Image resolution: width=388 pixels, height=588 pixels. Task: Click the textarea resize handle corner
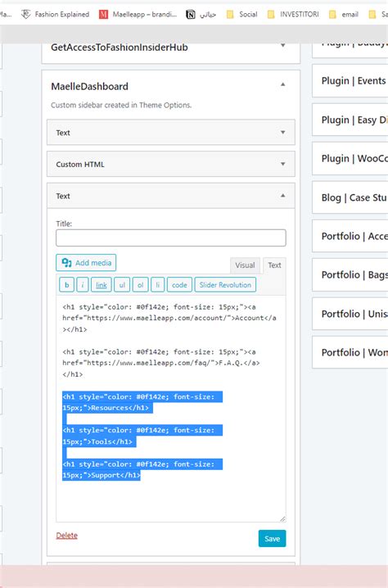[x=282, y=519]
